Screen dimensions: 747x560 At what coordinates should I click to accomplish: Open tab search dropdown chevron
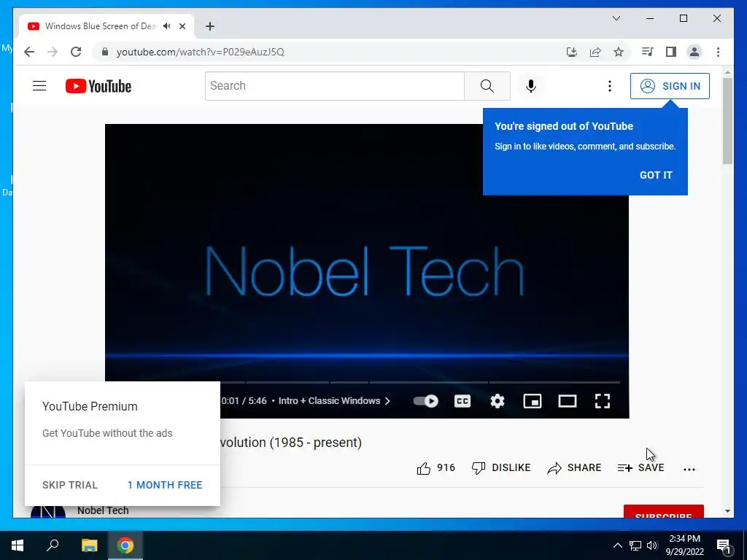616,18
